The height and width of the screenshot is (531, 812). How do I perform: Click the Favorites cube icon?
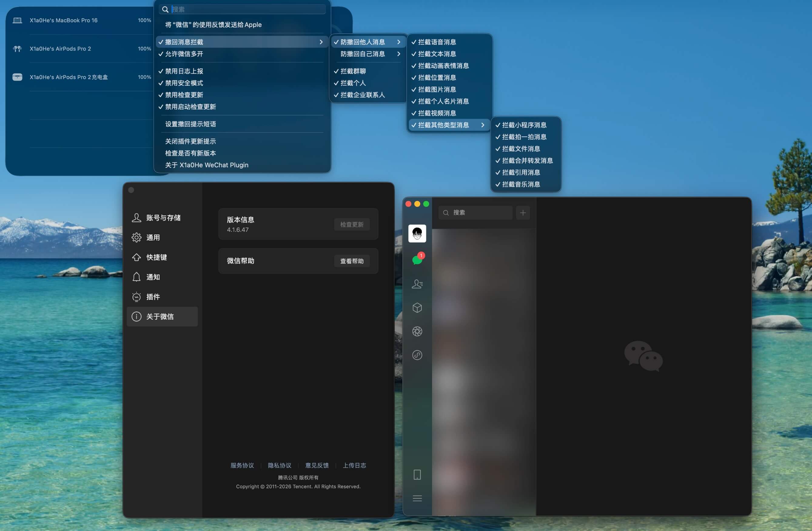click(x=417, y=308)
